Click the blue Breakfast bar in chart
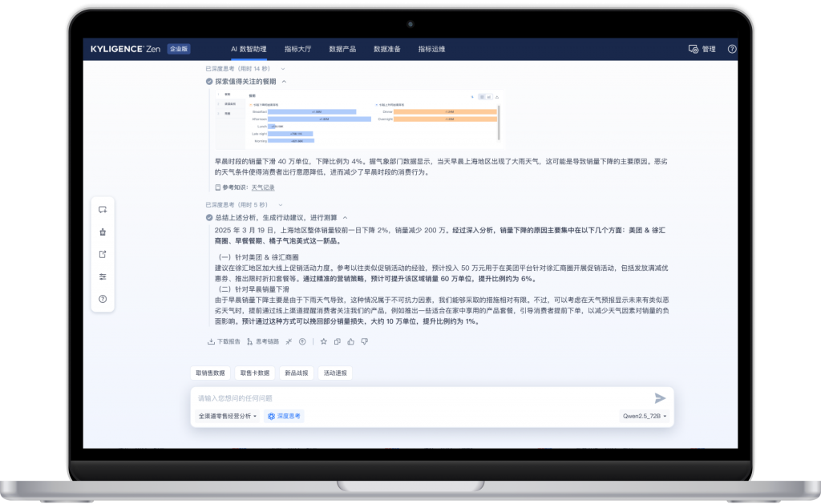821x504 pixels. tap(312, 112)
